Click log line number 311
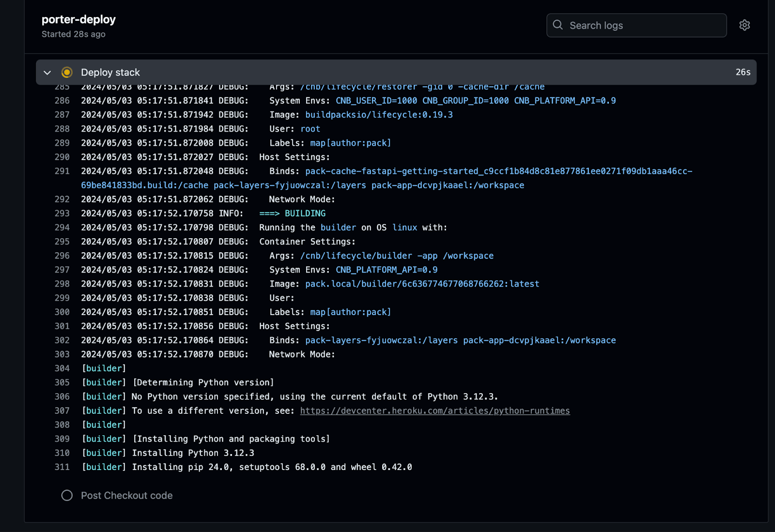Viewport: 775px width, 532px height. (x=62, y=467)
